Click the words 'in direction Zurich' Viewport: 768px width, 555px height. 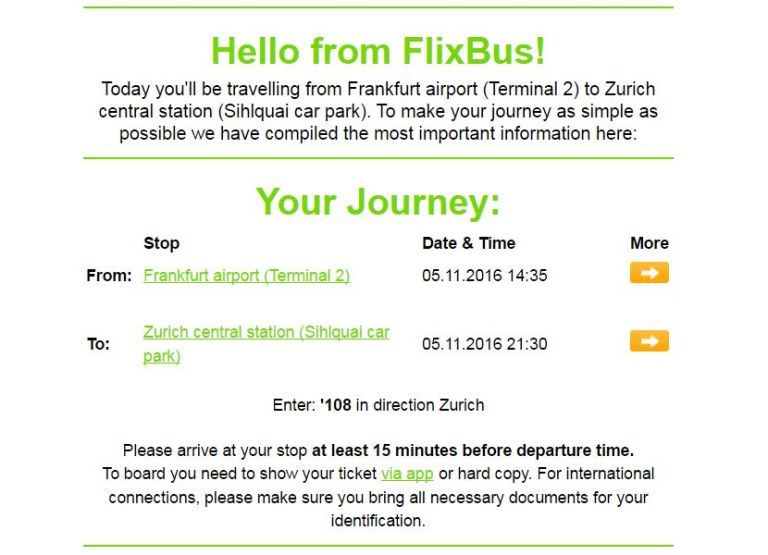click(x=423, y=405)
